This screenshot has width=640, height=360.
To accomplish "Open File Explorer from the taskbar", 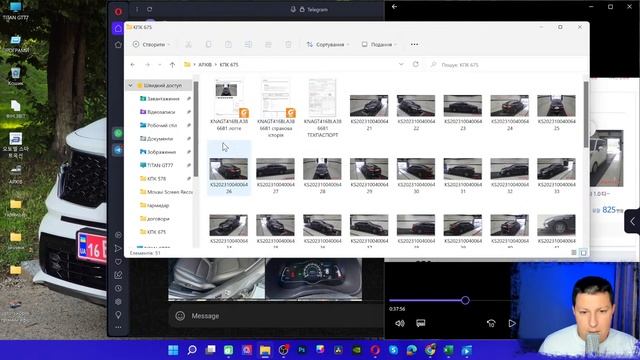I will [265, 350].
